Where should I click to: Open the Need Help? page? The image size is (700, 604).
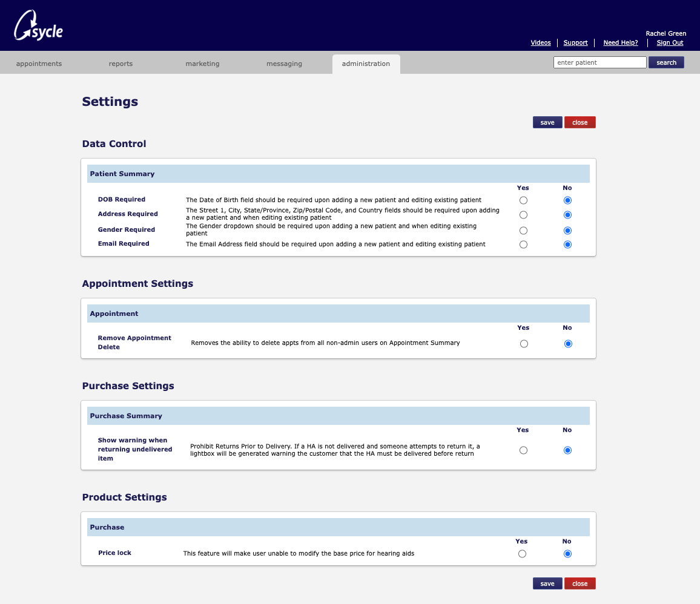pos(620,42)
